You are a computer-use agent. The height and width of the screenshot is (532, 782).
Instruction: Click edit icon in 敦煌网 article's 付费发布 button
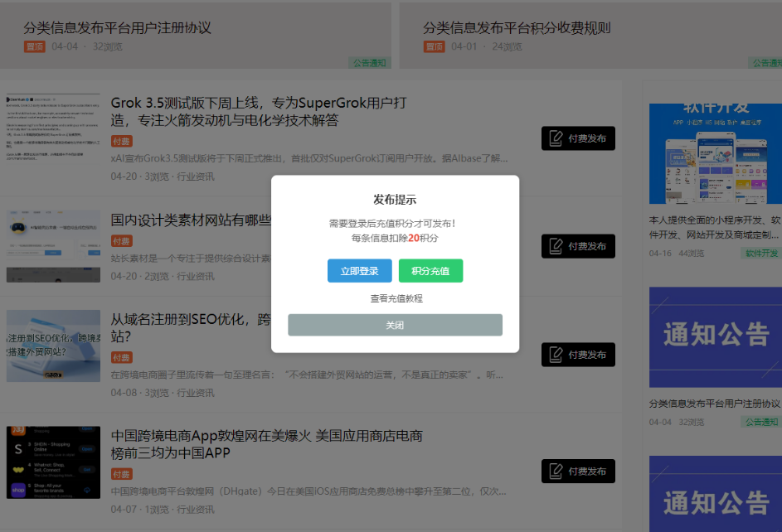coord(556,471)
